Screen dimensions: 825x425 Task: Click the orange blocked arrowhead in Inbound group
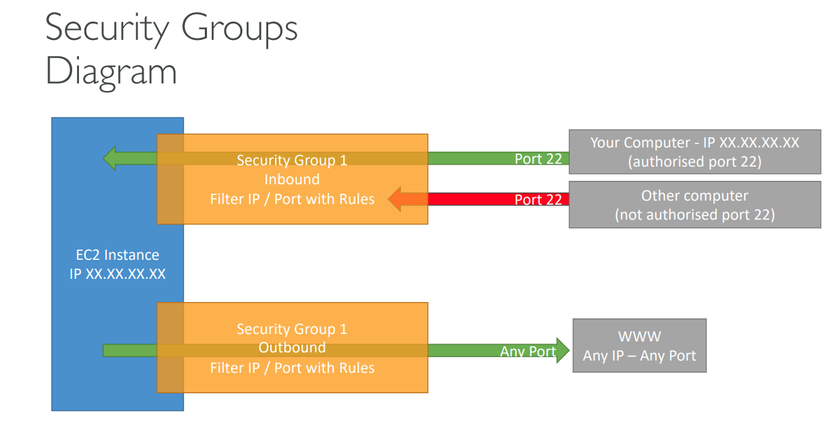pyautogui.click(x=398, y=199)
